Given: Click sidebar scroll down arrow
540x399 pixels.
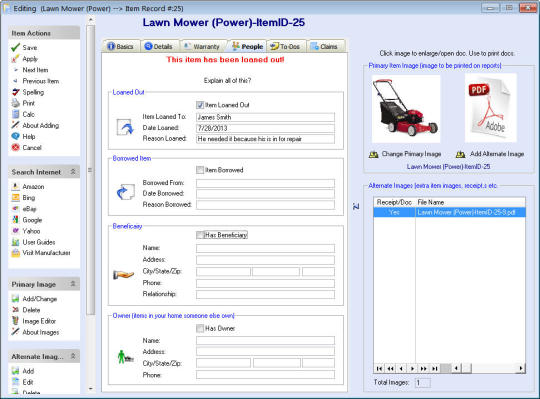Looking at the screenshot, I should point(91,389).
